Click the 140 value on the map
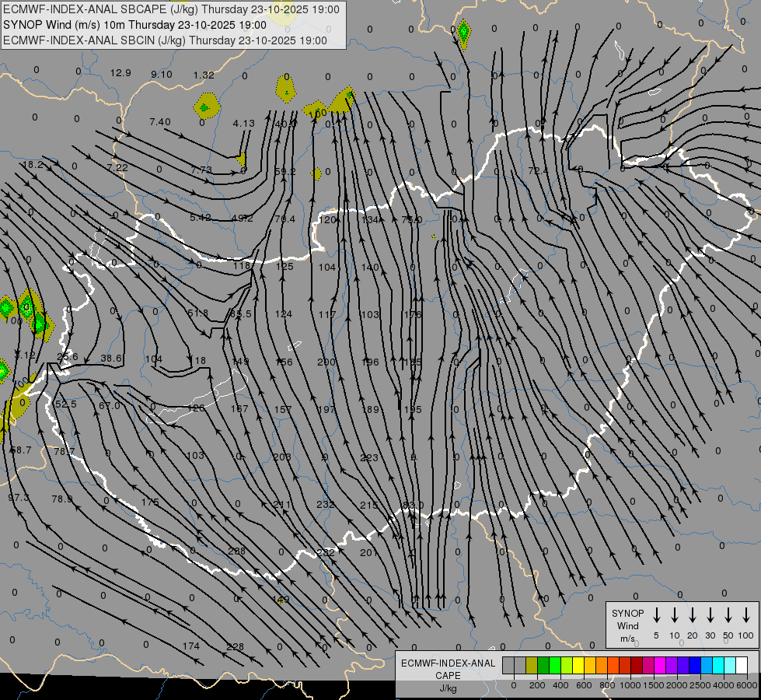 pos(370,267)
